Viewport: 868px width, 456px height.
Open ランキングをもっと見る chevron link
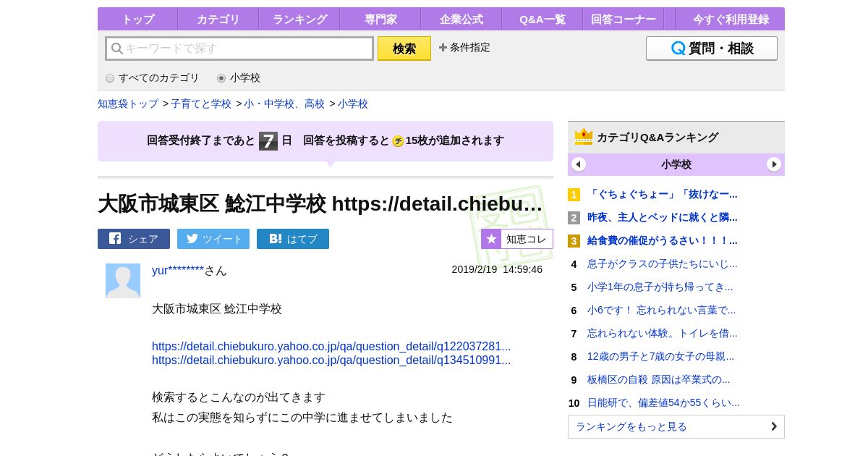[676, 426]
